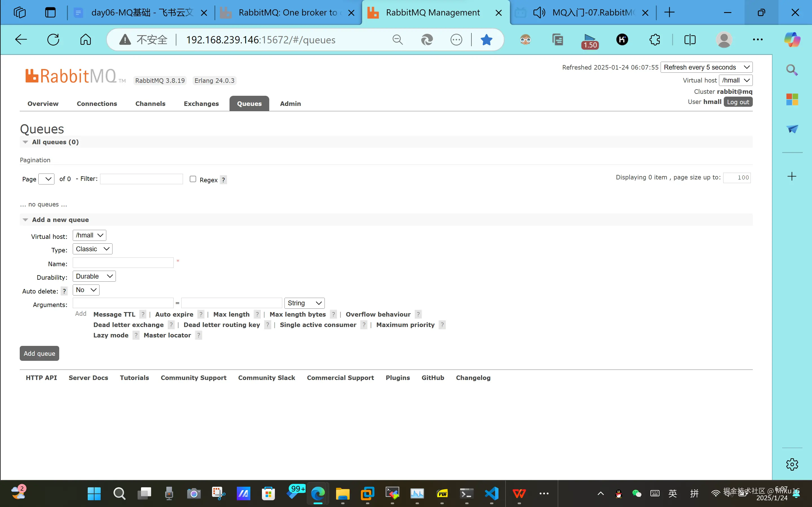
Task: Enable the Regex filter checkbox
Action: coord(193,179)
